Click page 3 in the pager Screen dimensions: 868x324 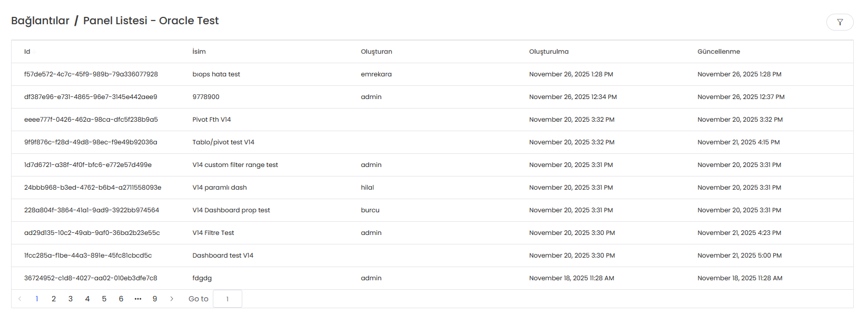(71, 299)
